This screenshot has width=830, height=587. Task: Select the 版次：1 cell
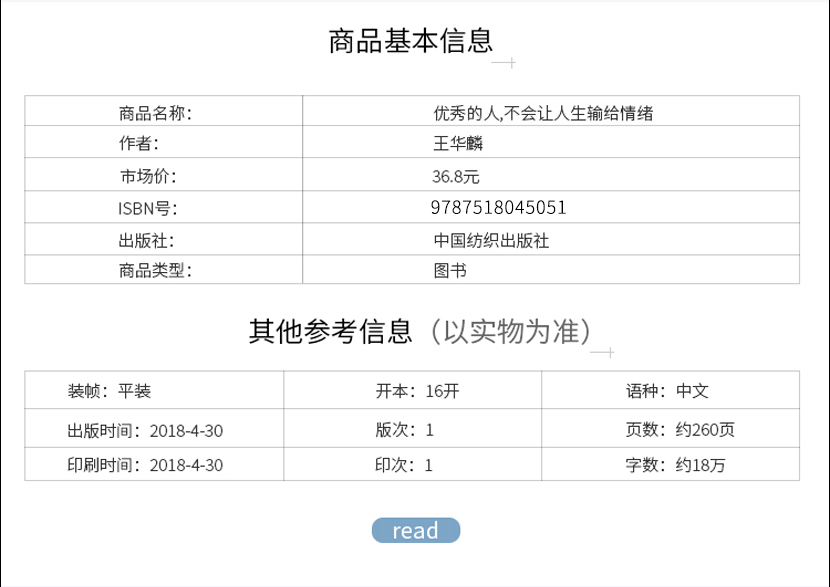tap(404, 431)
